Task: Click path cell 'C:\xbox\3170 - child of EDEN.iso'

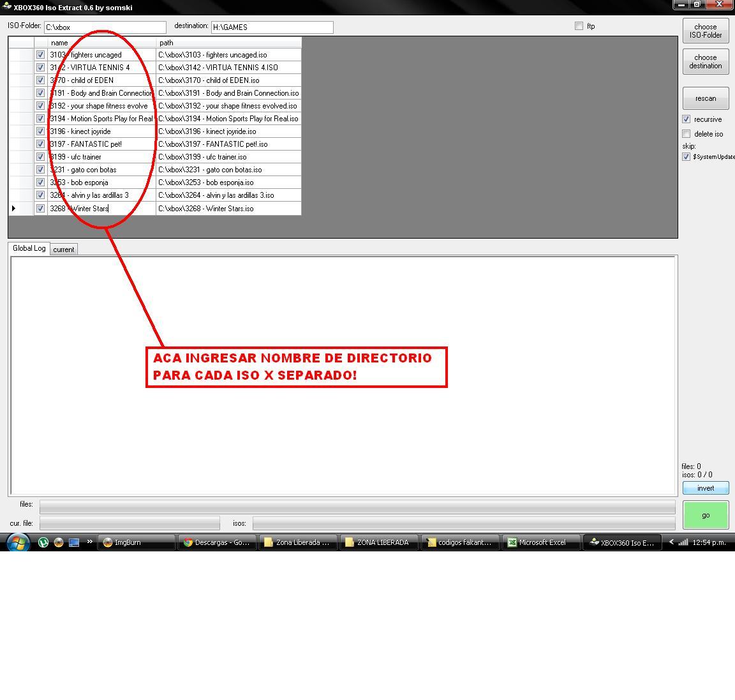Action: (229, 80)
